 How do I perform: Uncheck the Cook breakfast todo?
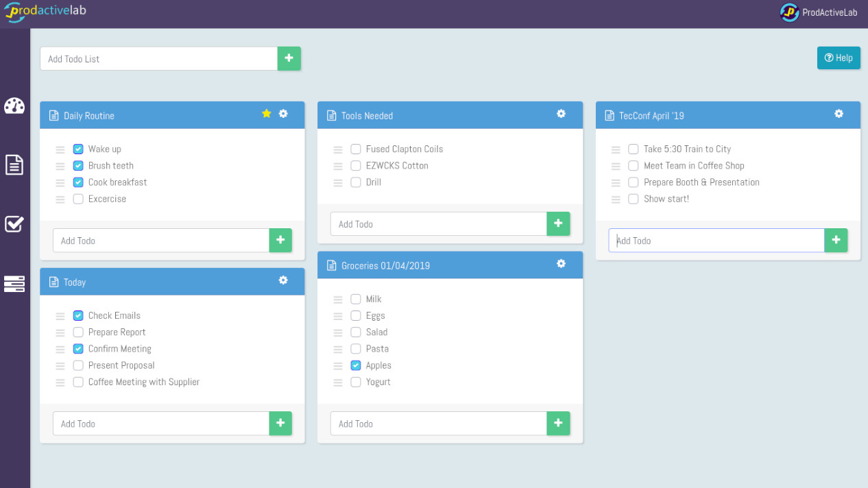[x=78, y=182]
